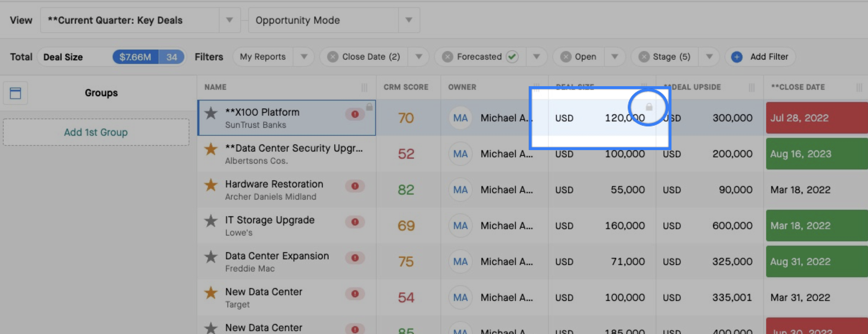Click alert icon on **X100 Platform row
Image resolution: width=868 pixels, height=334 pixels.
click(x=355, y=114)
